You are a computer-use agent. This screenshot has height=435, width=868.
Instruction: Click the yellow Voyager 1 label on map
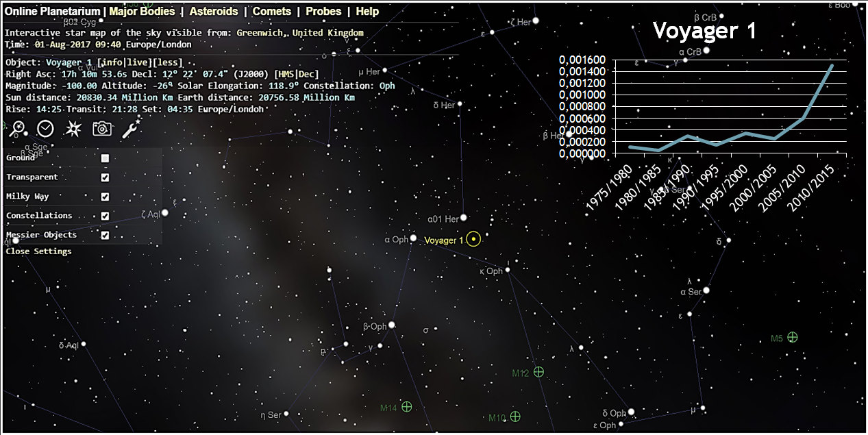(444, 240)
